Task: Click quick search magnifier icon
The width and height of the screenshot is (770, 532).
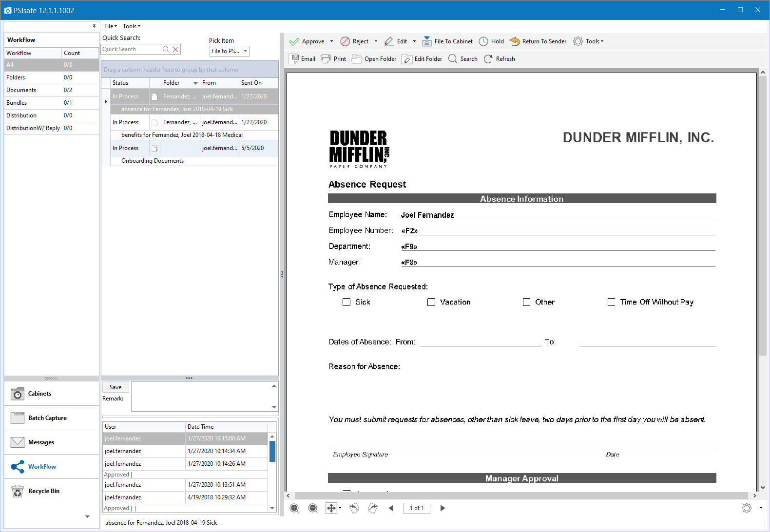Action: [166, 49]
